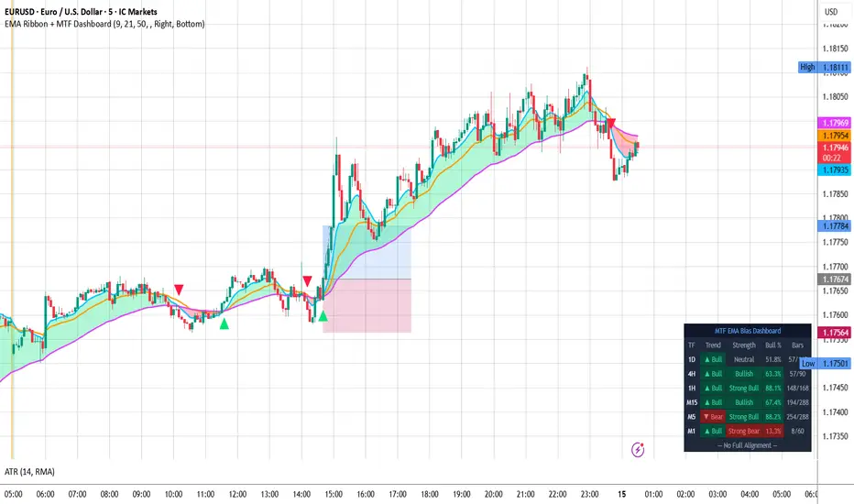Click the Bull % column header in dashboard
The height and width of the screenshot is (504, 854).
point(772,345)
